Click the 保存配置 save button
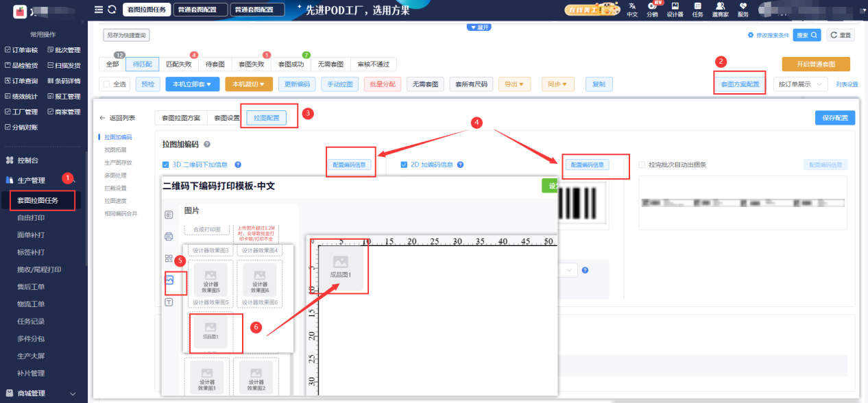868x403 pixels. coord(835,118)
